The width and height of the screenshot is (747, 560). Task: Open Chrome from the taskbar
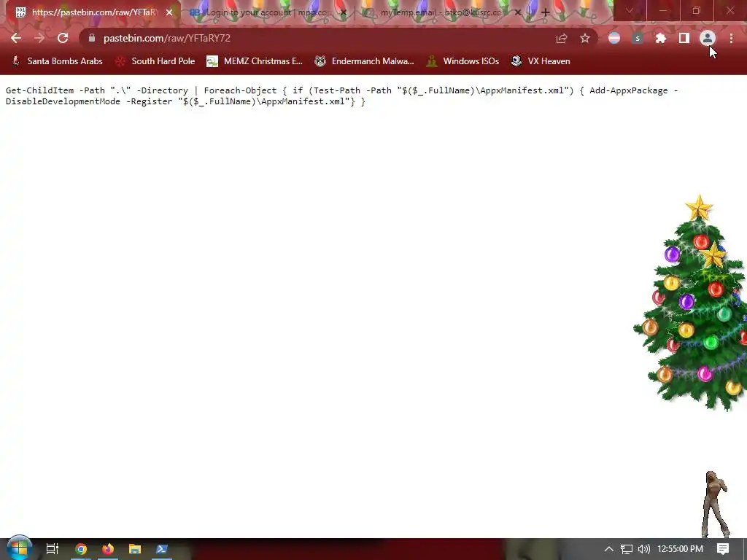click(81, 549)
